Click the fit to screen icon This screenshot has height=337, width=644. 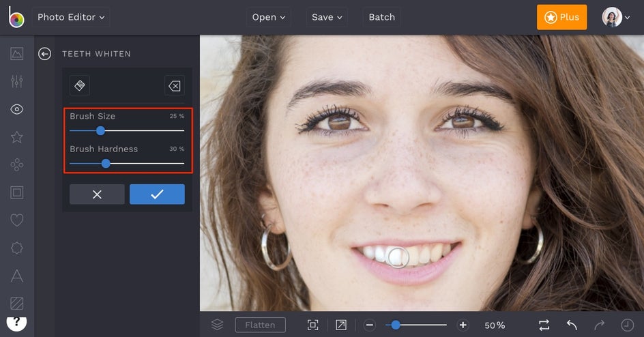click(313, 325)
